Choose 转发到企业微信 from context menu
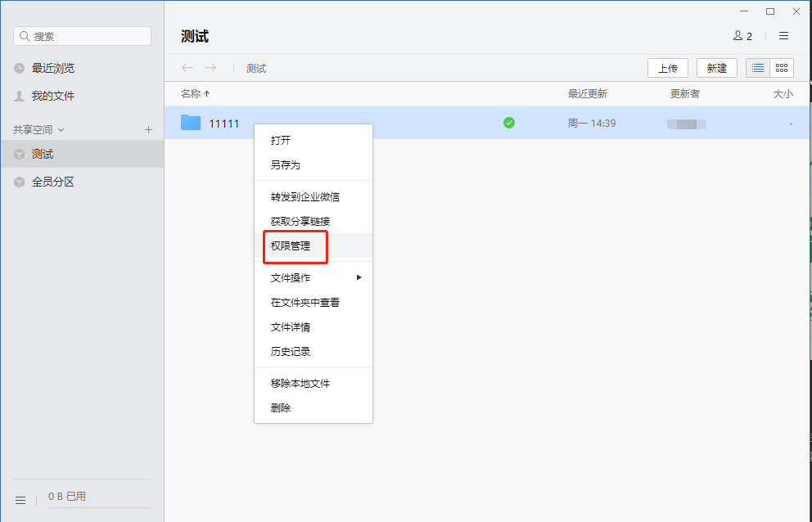812x522 pixels. pyautogui.click(x=314, y=197)
